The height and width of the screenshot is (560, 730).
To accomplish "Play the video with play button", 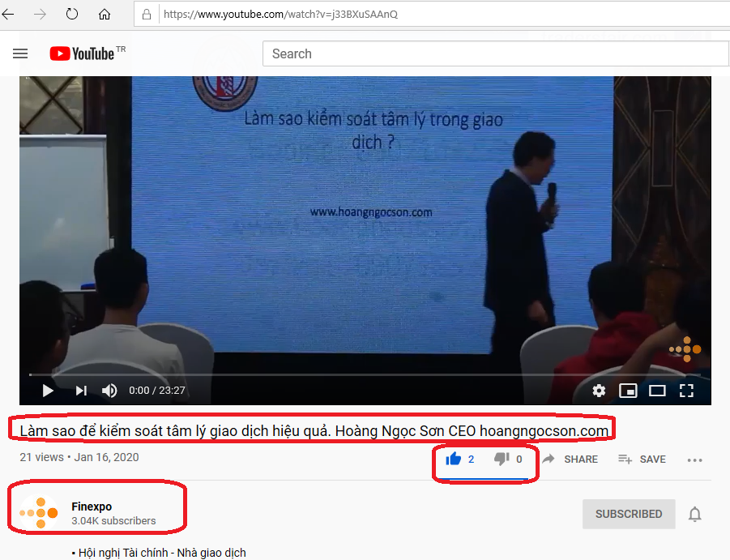I will tap(48, 390).
